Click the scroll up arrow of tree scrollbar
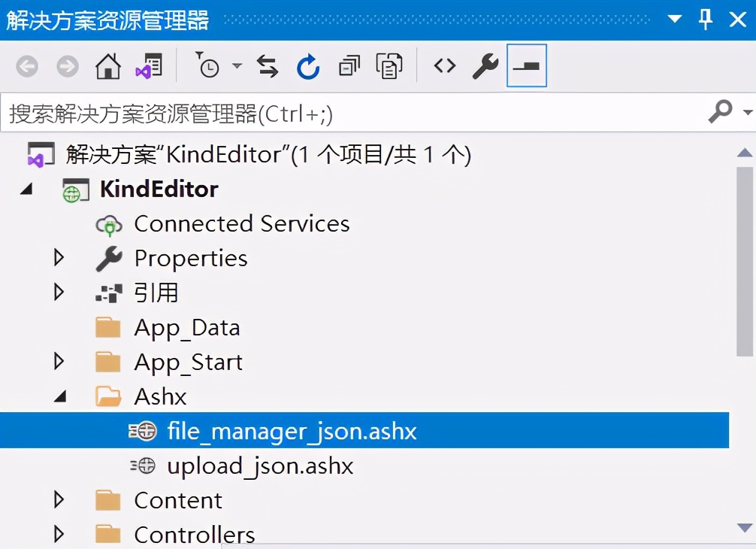The height and width of the screenshot is (549, 756). point(745,153)
